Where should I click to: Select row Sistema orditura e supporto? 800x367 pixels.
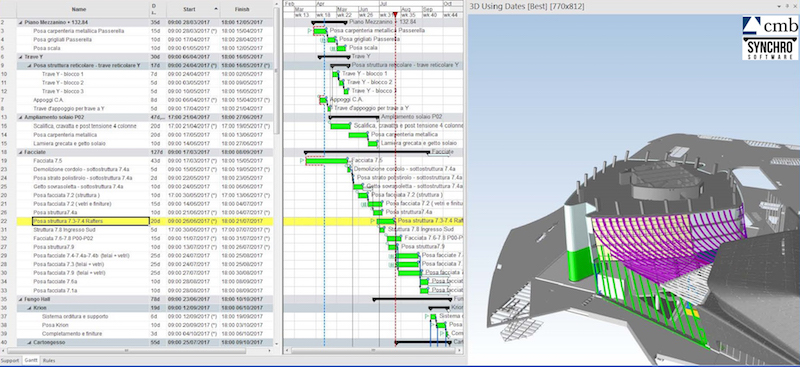coord(137,316)
